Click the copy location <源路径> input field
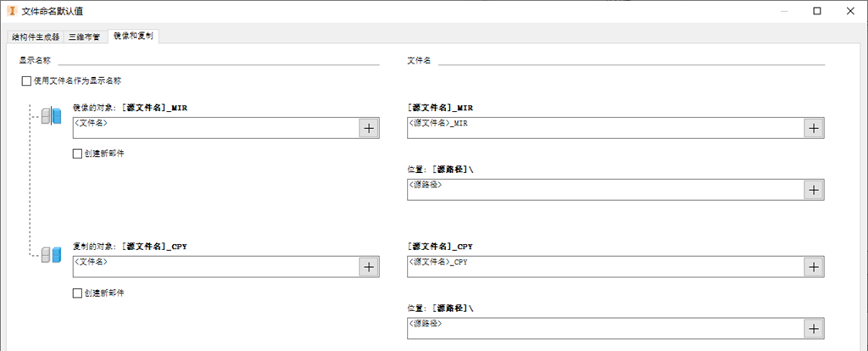868x351 pixels. pos(604,329)
